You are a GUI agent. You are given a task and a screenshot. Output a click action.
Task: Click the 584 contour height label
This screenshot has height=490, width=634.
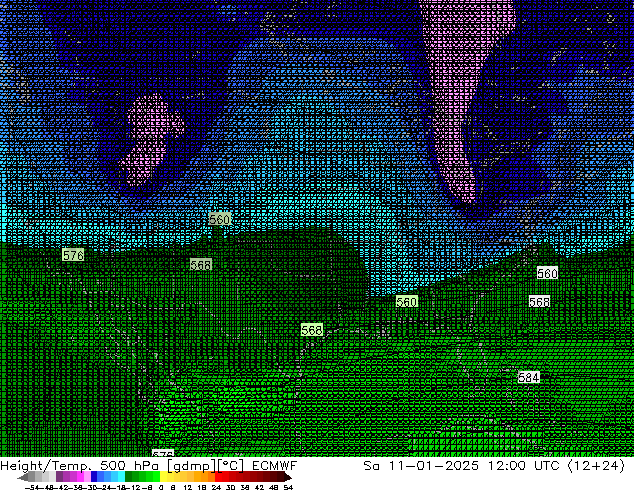(528, 377)
